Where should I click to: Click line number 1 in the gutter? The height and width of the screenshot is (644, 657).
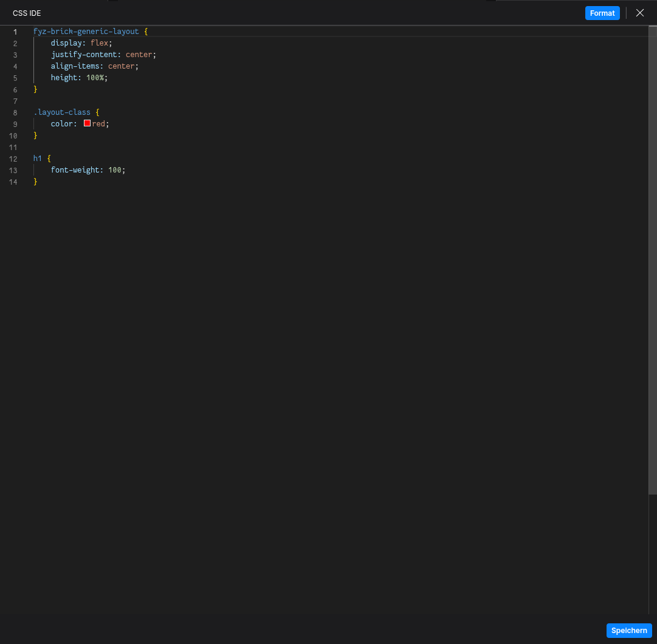(15, 32)
